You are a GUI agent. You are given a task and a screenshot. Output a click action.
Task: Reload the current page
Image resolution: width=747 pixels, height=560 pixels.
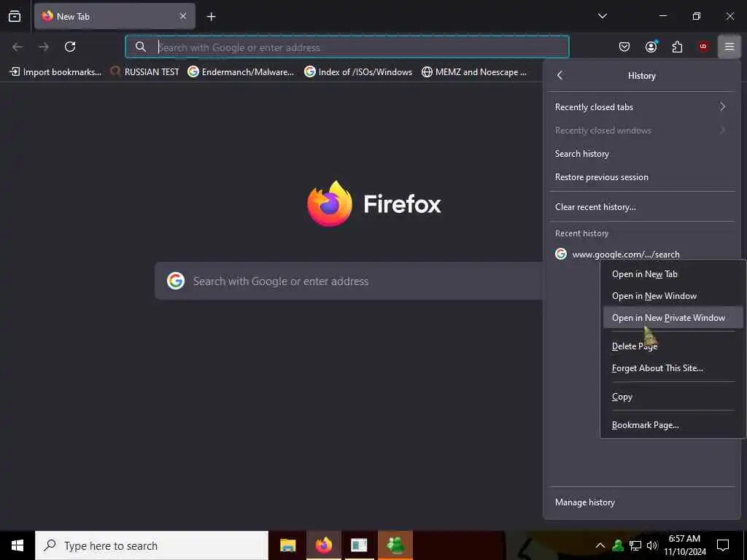pyautogui.click(x=70, y=47)
